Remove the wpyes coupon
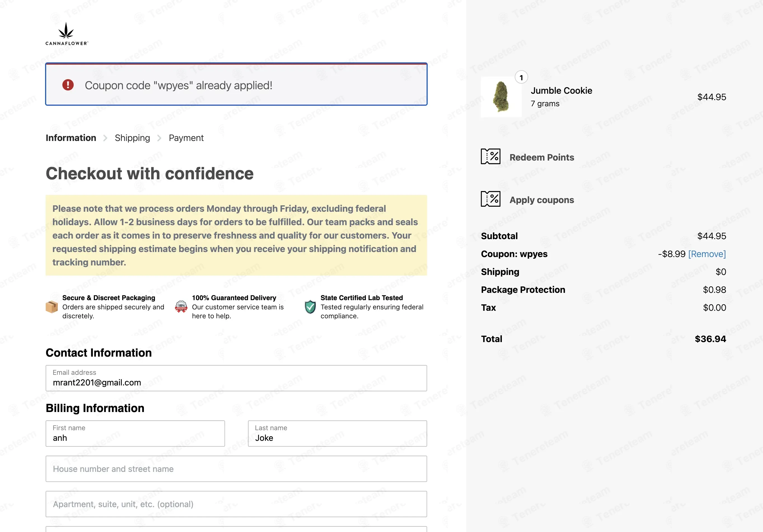763x532 pixels. (x=707, y=254)
